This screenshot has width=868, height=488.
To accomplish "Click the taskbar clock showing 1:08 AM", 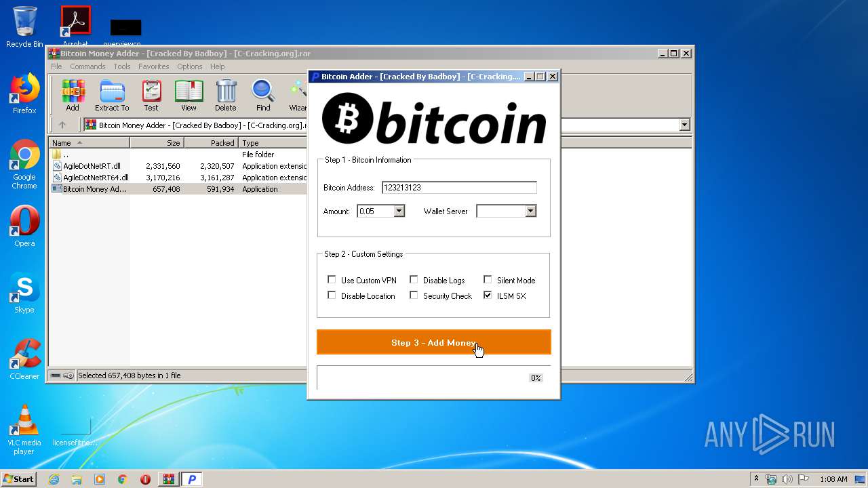I will (x=833, y=479).
